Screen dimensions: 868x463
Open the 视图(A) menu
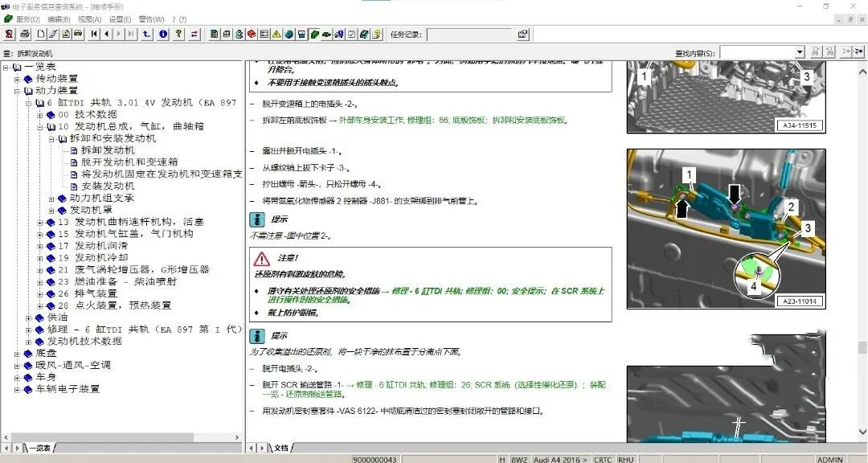[90, 19]
